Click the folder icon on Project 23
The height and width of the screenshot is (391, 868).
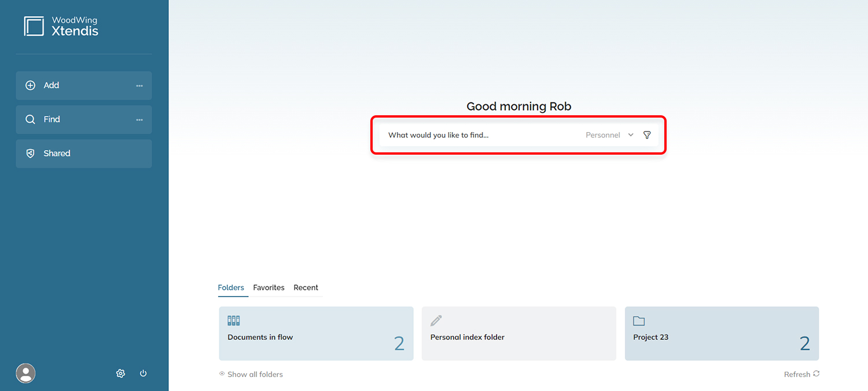pyautogui.click(x=639, y=321)
